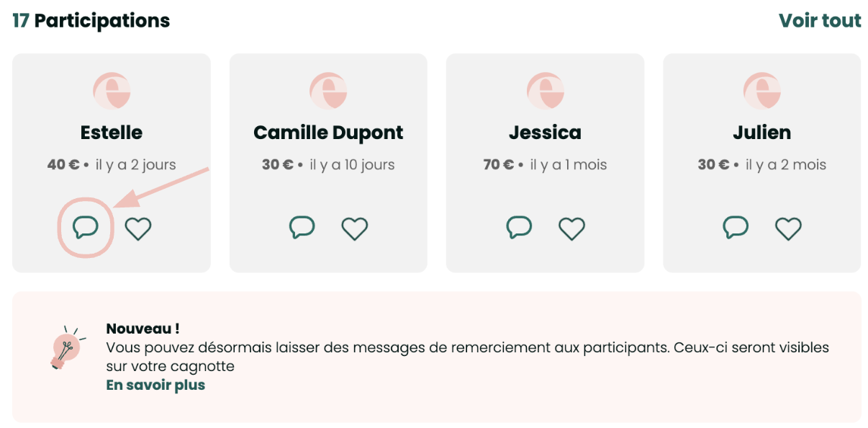Select Jessica's profile avatar

pos(545,92)
